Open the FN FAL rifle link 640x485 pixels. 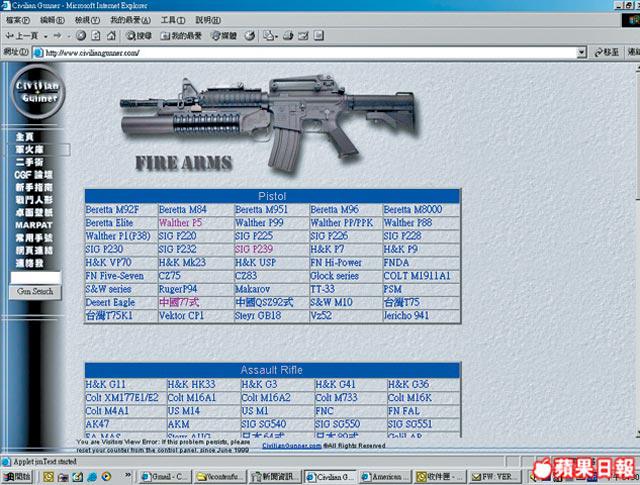404,411
